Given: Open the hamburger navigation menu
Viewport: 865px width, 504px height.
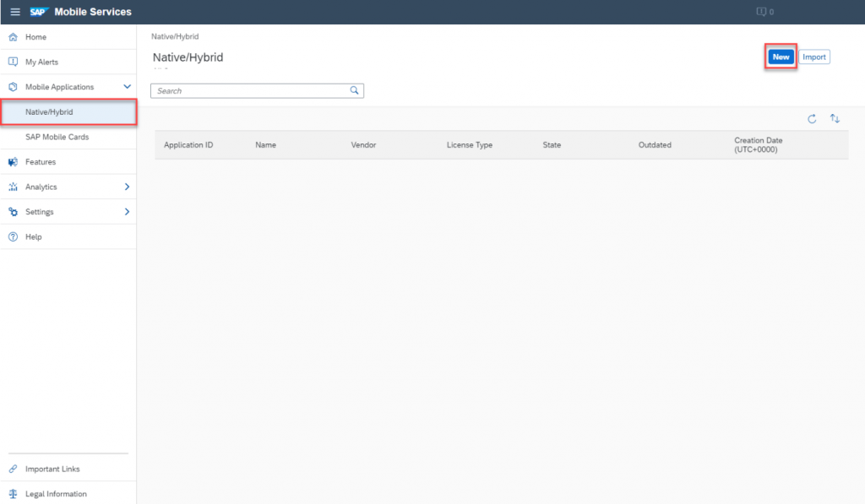Looking at the screenshot, I should 15,12.
